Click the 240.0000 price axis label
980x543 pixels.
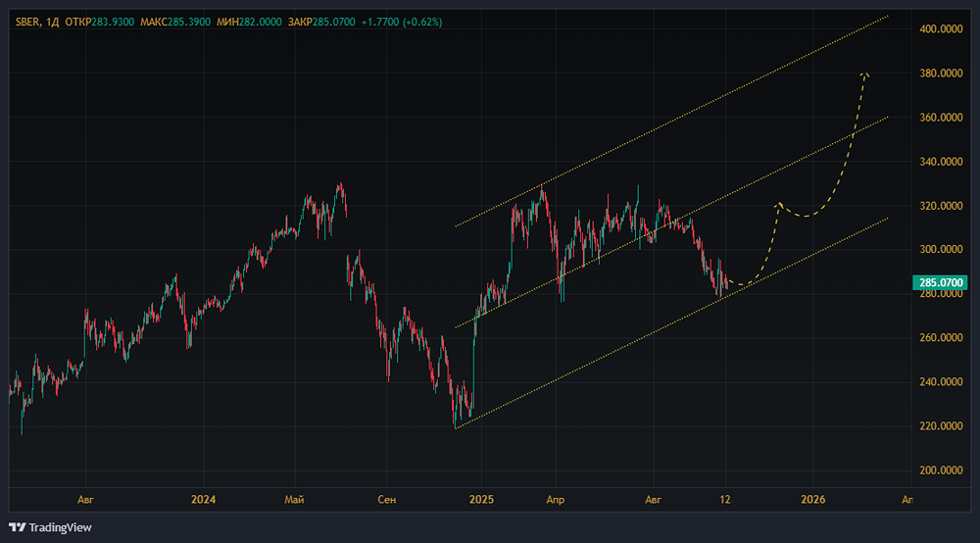941,382
